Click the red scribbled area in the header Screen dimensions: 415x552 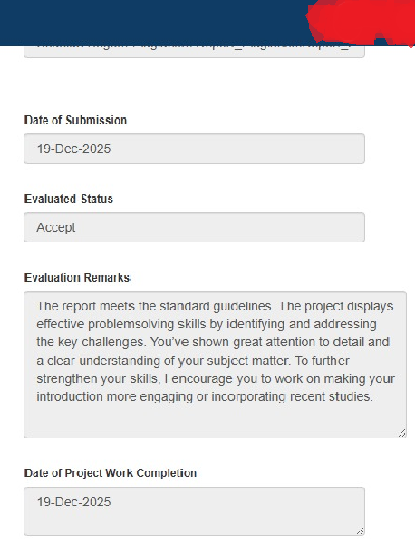tap(361, 21)
